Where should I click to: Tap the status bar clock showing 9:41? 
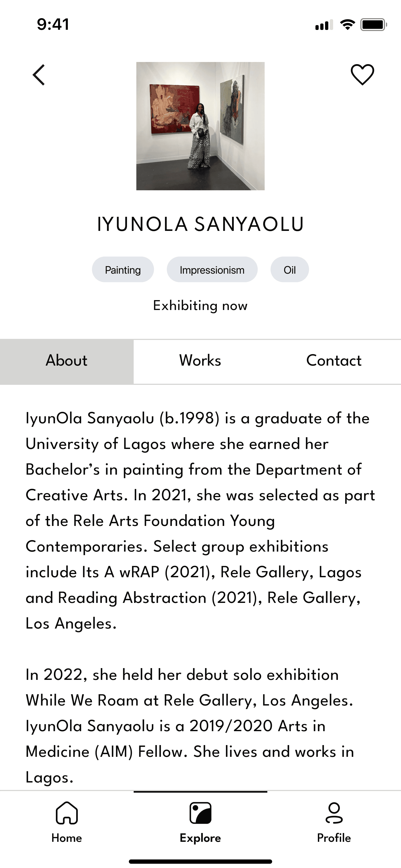(53, 25)
